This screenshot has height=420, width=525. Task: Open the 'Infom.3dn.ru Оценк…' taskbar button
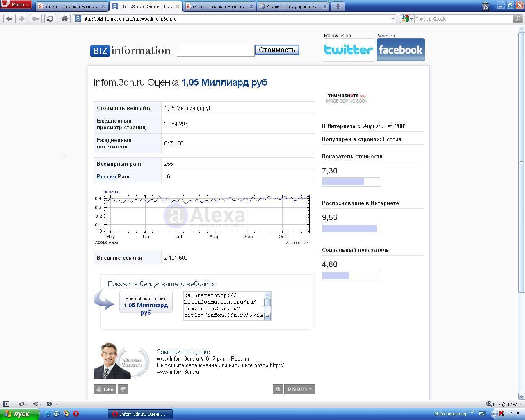(x=140, y=414)
